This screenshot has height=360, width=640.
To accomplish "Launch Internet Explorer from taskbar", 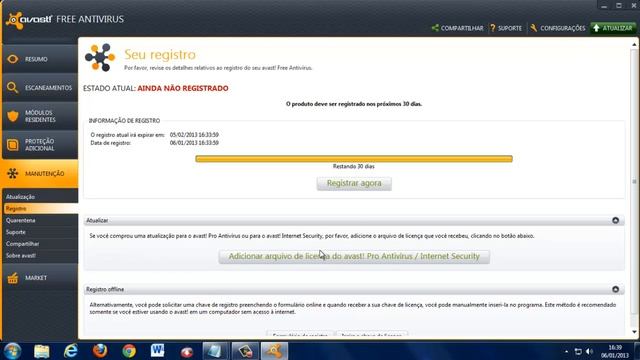I will pyautogui.click(x=71, y=351).
